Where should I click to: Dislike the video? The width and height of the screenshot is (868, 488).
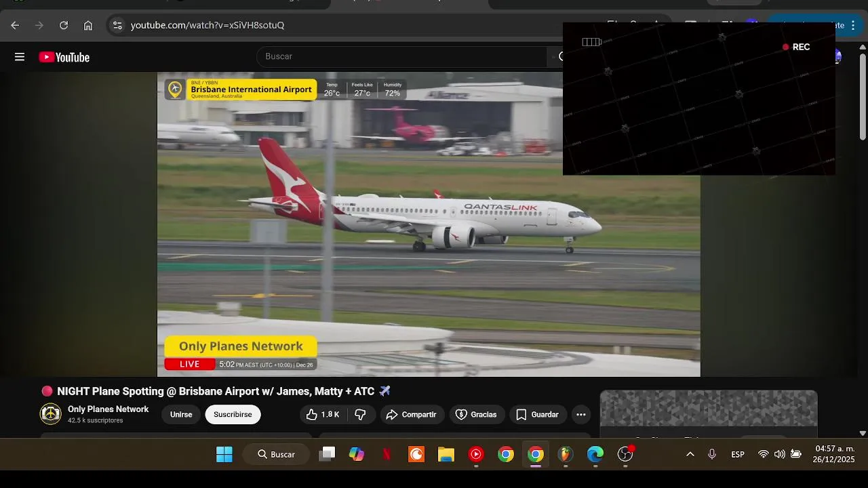(361, 414)
